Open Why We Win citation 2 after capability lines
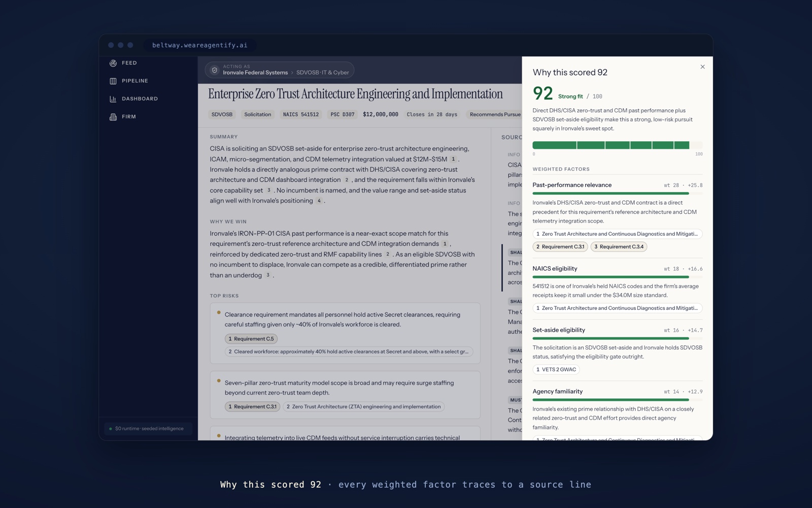812x508 pixels. (x=388, y=255)
